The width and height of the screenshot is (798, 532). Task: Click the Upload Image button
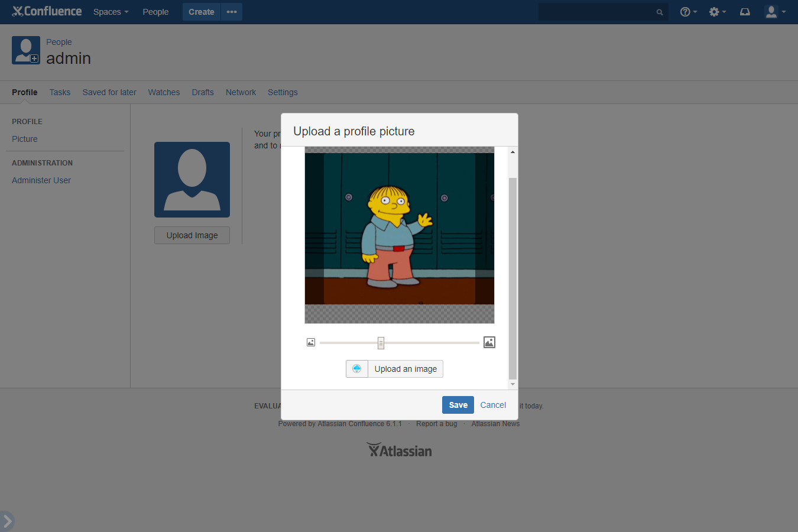pos(192,235)
